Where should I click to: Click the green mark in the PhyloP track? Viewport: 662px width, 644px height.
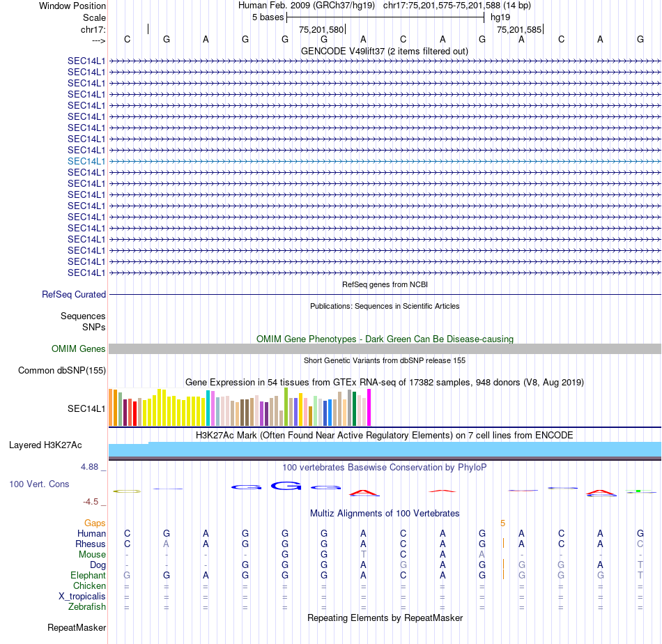638,491
